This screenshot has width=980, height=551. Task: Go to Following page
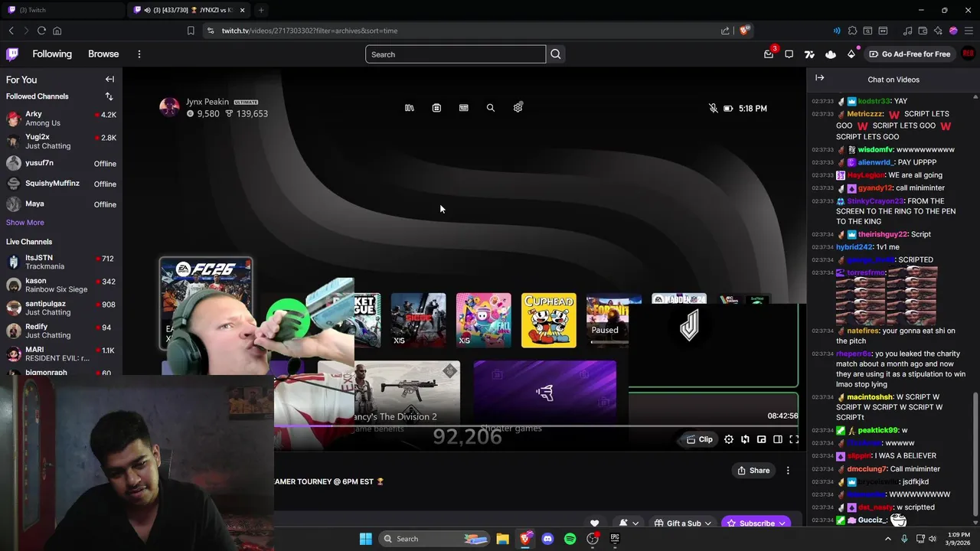click(x=52, y=54)
